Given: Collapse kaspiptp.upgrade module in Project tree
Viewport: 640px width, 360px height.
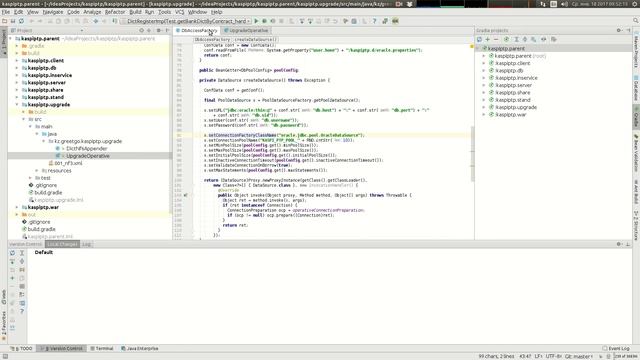Looking at the screenshot, I should 17,104.
